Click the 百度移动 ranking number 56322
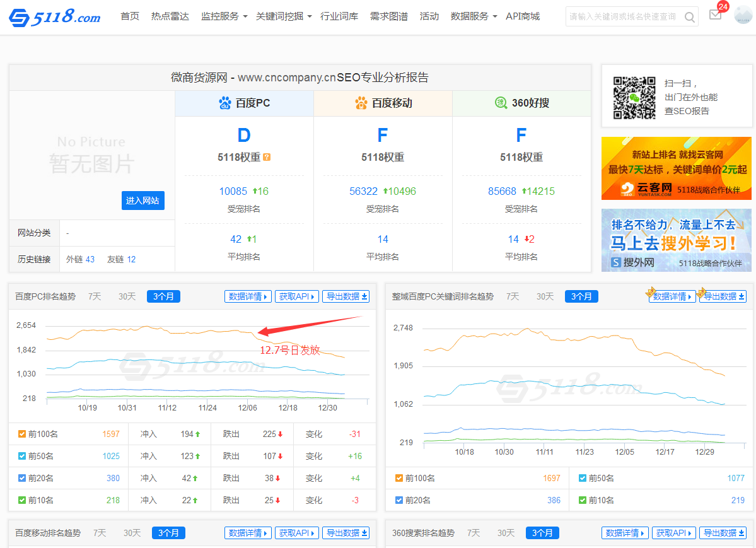Screen dimensions: 756x548 pyautogui.click(x=364, y=192)
